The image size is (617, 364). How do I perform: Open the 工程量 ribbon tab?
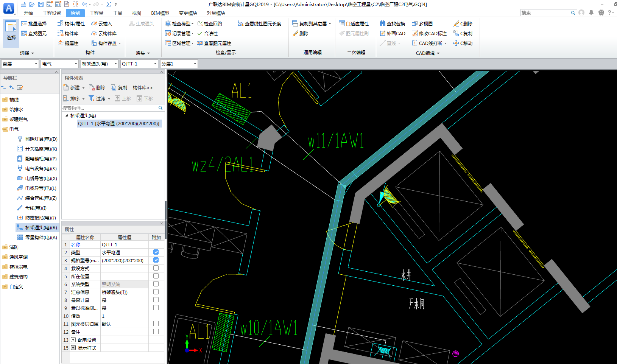(97, 13)
